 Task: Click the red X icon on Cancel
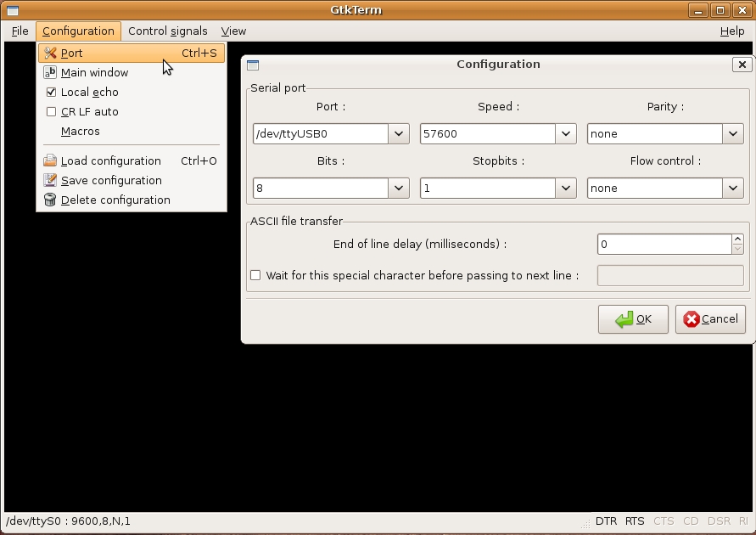pyautogui.click(x=692, y=319)
